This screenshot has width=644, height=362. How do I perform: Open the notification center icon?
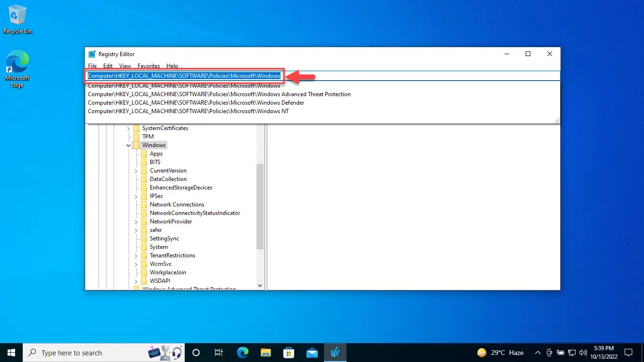click(628, 352)
